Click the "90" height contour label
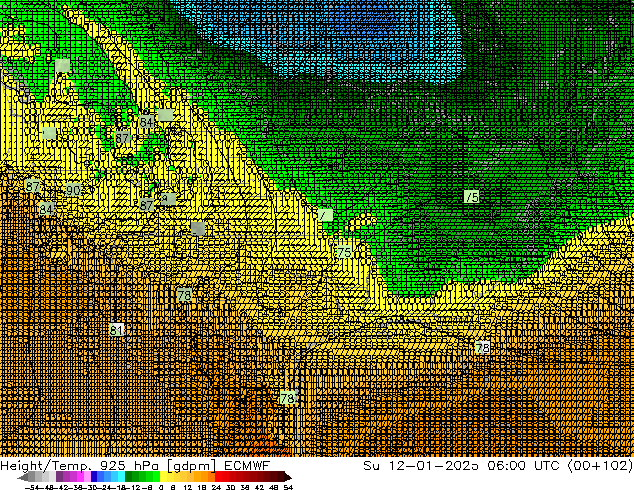 coord(73,190)
